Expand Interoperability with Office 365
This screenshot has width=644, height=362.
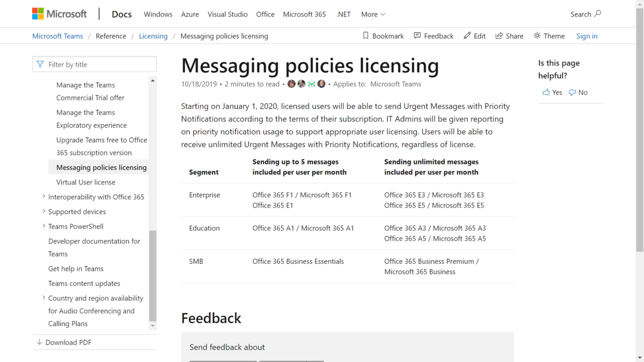(44, 197)
